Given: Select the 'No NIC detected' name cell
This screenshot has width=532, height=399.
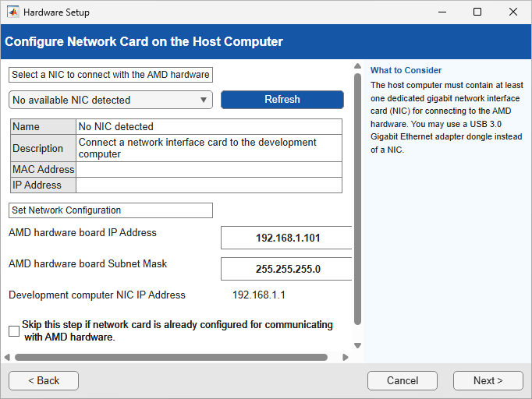Looking at the screenshot, I should (x=209, y=126).
